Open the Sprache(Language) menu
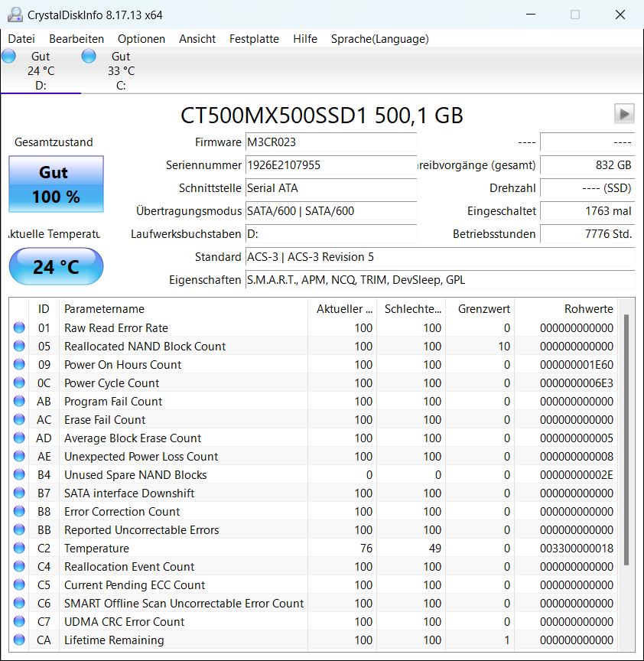This screenshot has width=644, height=661. pyautogui.click(x=379, y=39)
